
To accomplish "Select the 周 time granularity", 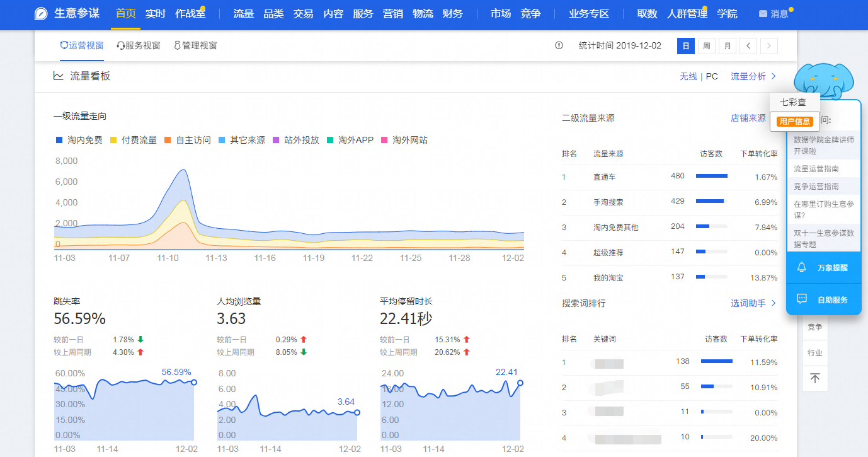I will 707,45.
